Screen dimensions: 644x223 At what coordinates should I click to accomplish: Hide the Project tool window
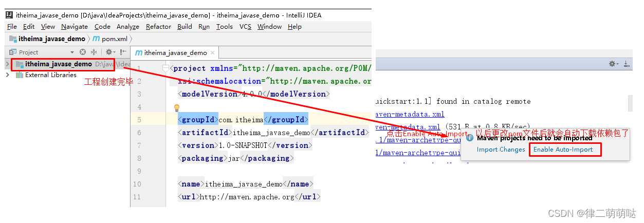[123, 52]
